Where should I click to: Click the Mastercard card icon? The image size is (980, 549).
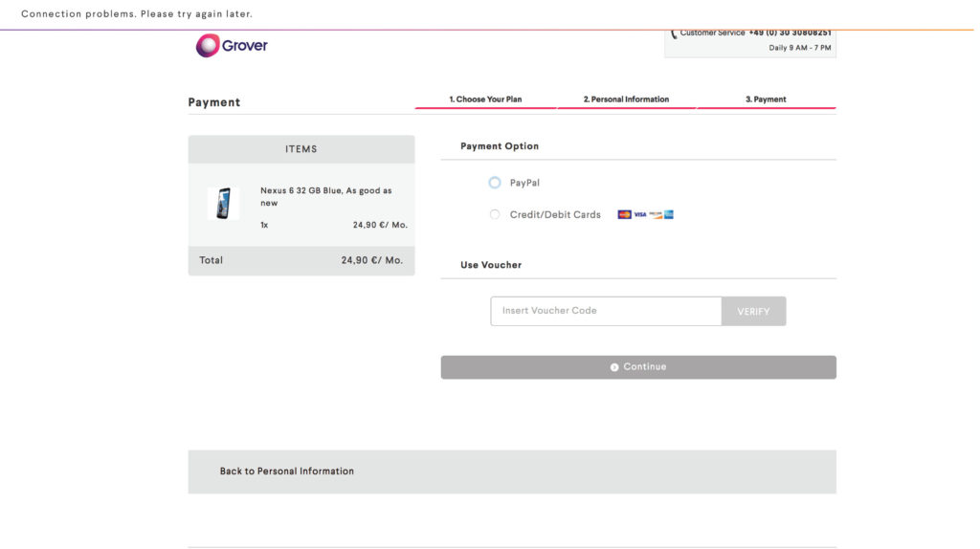[624, 214]
